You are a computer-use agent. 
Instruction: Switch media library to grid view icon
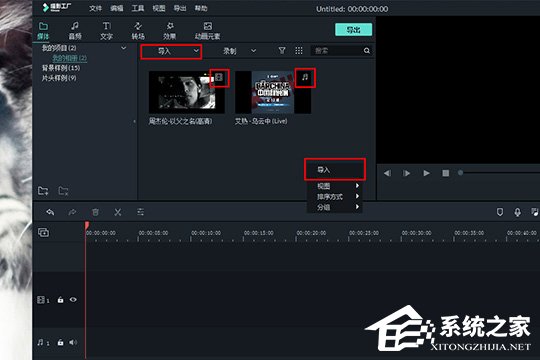[x=299, y=51]
